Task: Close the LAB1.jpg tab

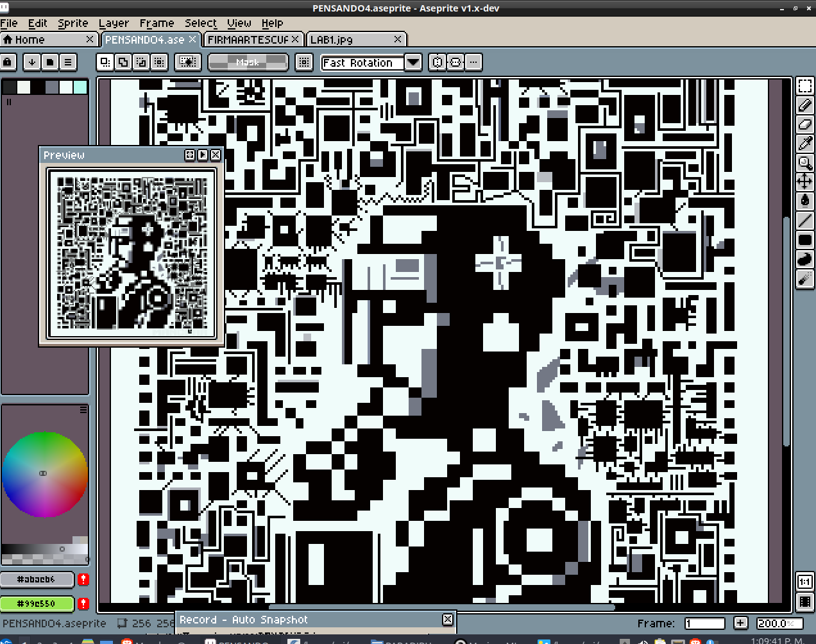Action: 398,39
